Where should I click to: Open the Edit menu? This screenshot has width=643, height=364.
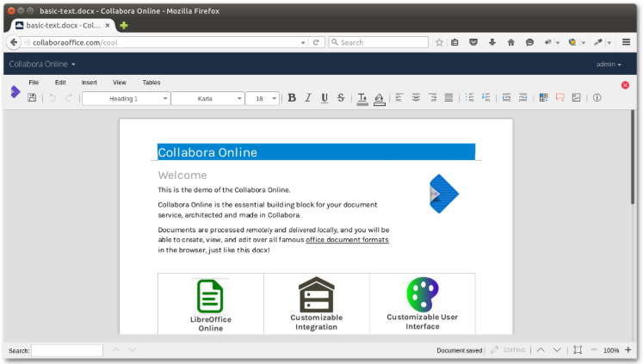(60, 83)
